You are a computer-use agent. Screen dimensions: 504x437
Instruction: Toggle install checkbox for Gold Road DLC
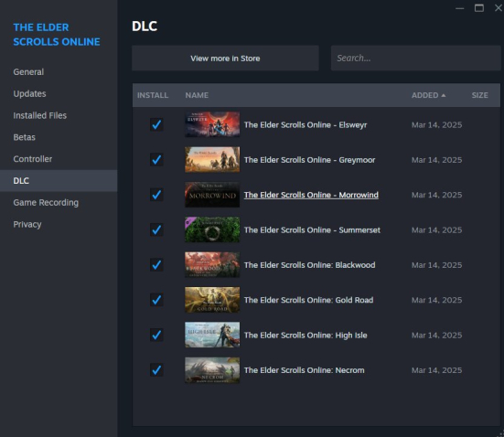click(x=156, y=300)
